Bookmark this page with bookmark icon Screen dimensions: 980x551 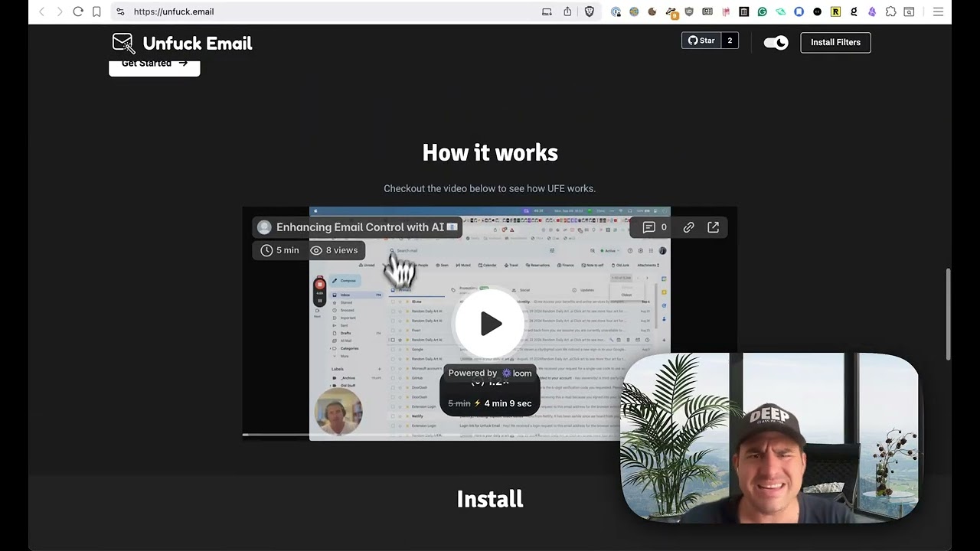pos(96,11)
